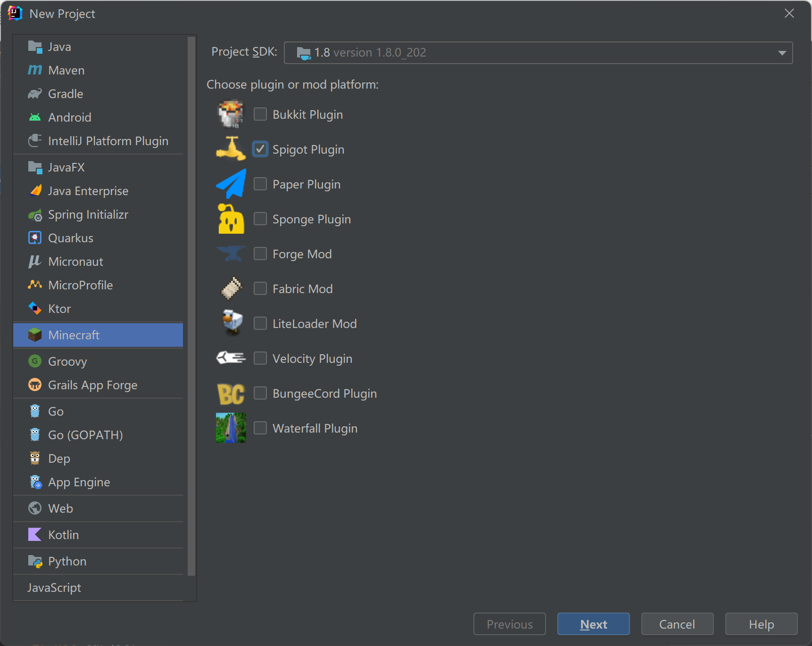Open Help for New Project
The image size is (812, 646).
tap(761, 624)
